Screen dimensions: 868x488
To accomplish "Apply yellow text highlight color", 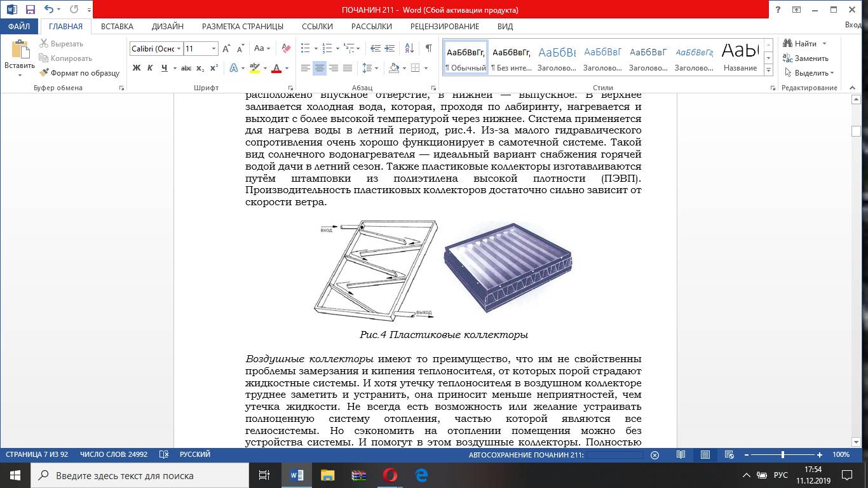I will pos(255,68).
